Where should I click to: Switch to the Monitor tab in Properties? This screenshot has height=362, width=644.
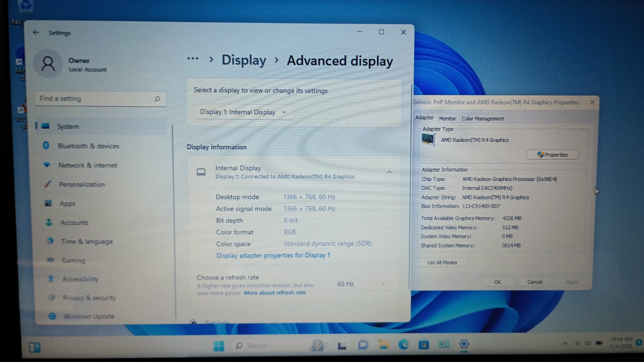(x=447, y=119)
